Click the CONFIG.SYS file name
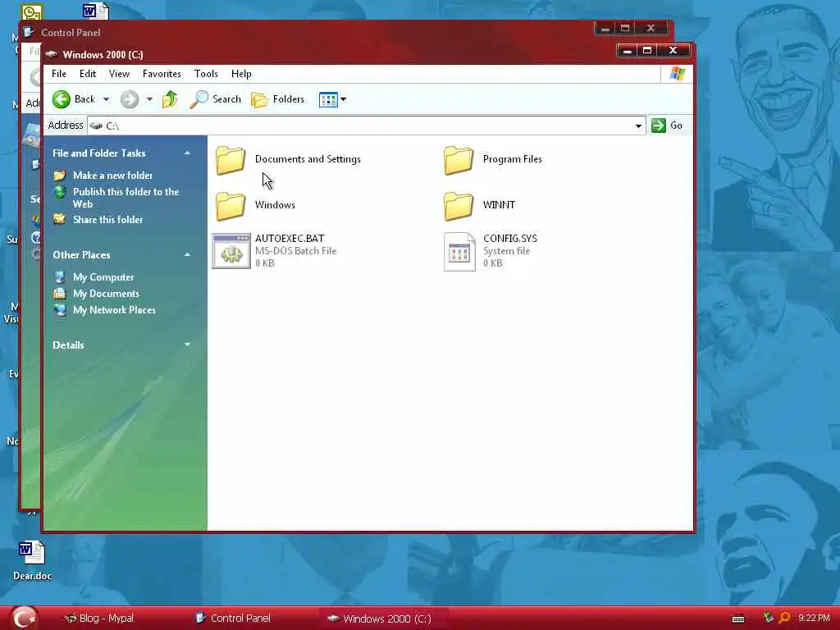 point(510,239)
